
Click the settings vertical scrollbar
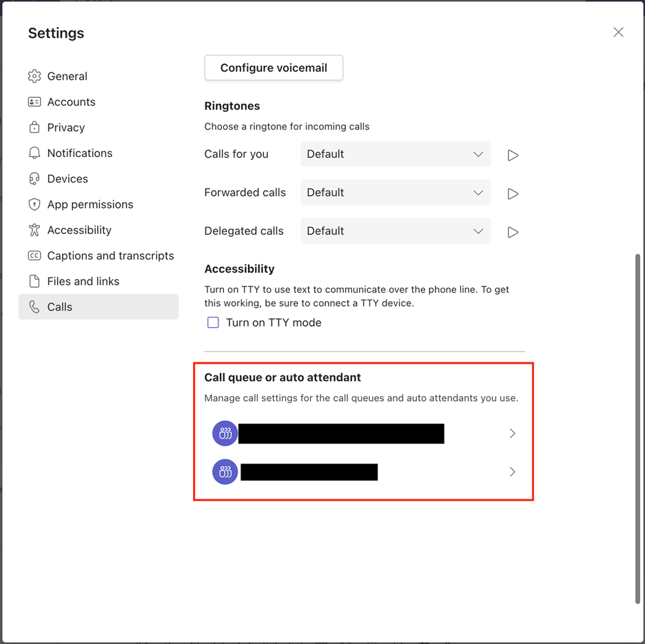(637, 427)
